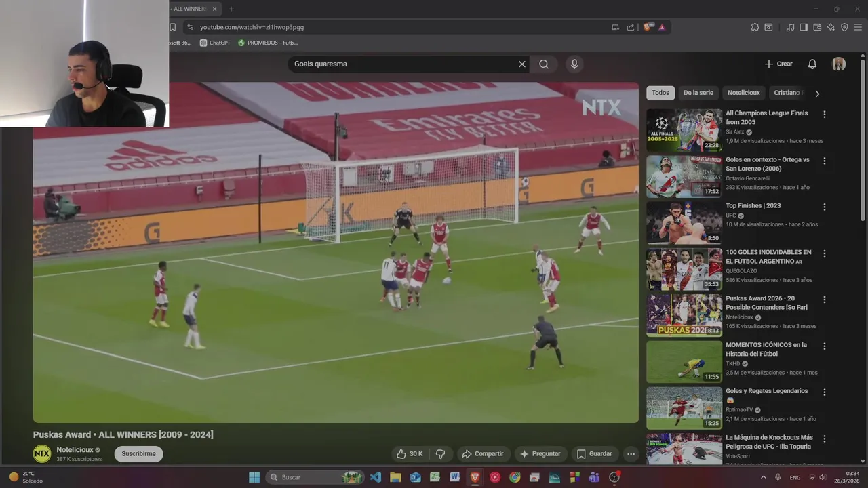Like the video with thumbs up
This screenshot has height=488, width=868.
(410, 454)
